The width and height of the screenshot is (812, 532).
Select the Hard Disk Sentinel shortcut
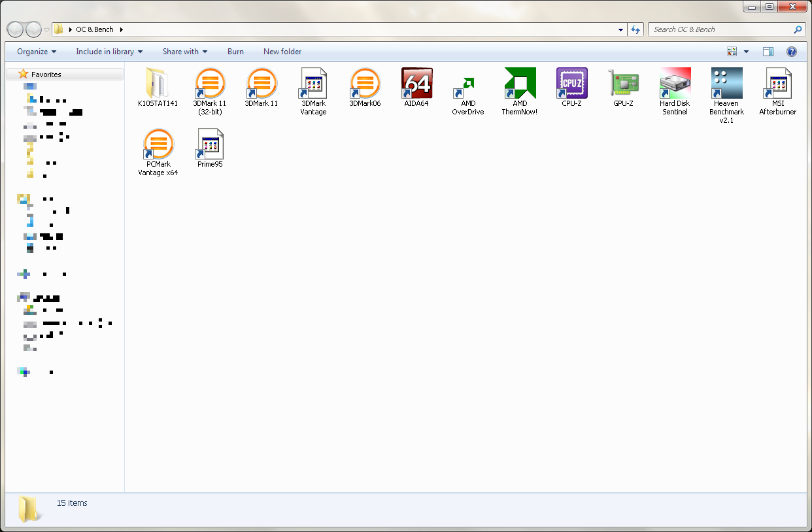pyautogui.click(x=675, y=91)
